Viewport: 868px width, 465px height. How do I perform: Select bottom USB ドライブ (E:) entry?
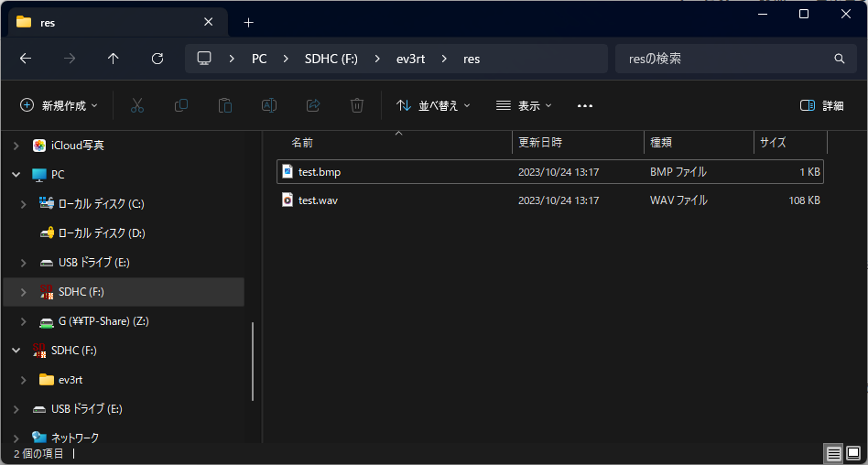[86, 409]
